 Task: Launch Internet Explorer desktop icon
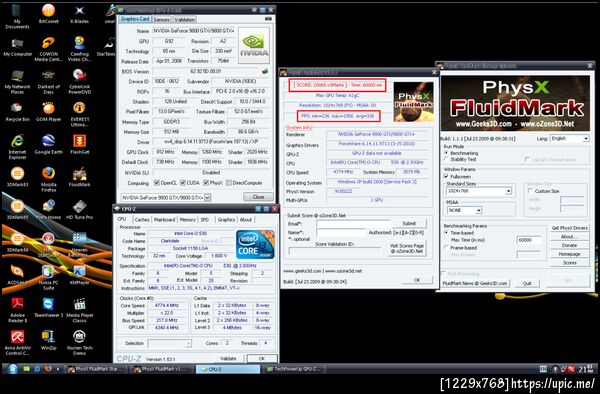click(x=18, y=147)
